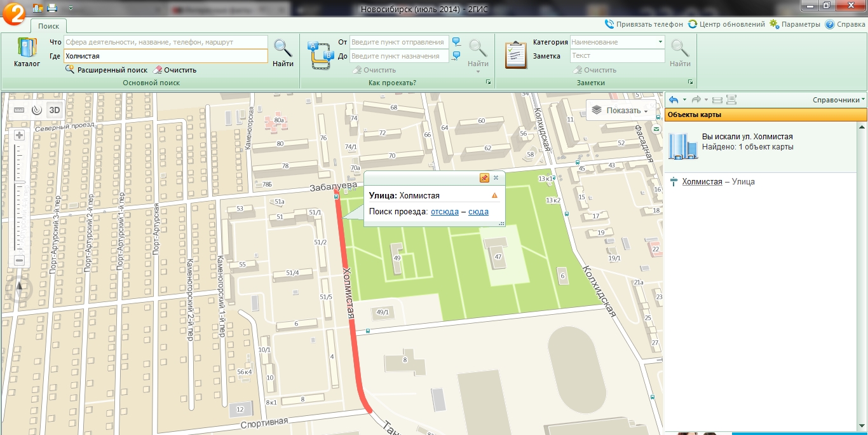Click the Объекты карты panel header
The height and width of the screenshot is (435, 868).
click(x=766, y=115)
